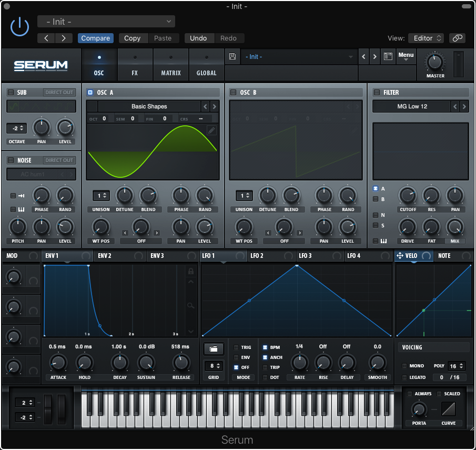Select previous OSC A wavetable arrow
The height and width of the screenshot is (450, 476).
(205, 106)
